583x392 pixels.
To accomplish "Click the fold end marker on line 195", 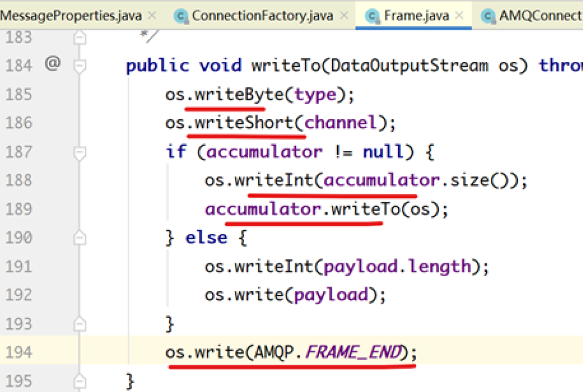I will pos(80,381).
